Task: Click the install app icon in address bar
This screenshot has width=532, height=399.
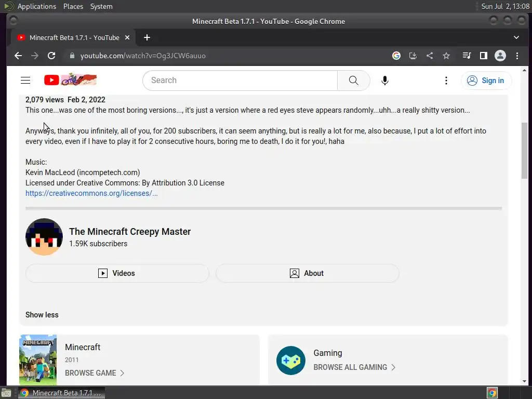Action: coord(413,56)
